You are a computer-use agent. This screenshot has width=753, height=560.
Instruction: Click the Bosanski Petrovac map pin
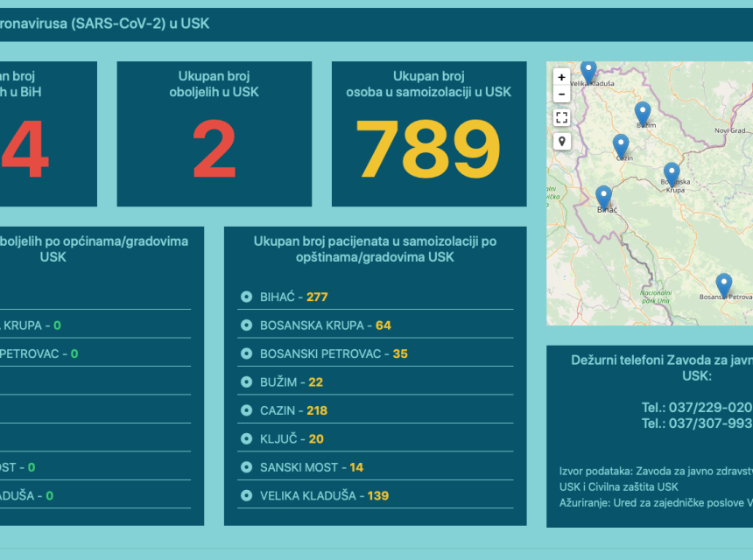(x=723, y=285)
